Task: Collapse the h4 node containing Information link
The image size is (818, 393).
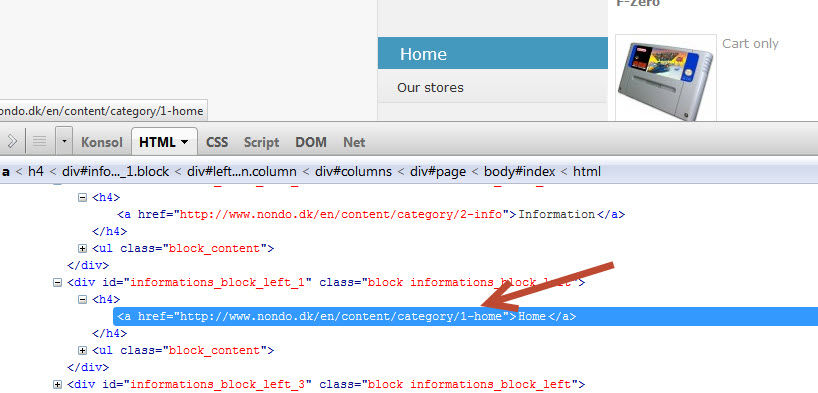Action: (82, 198)
